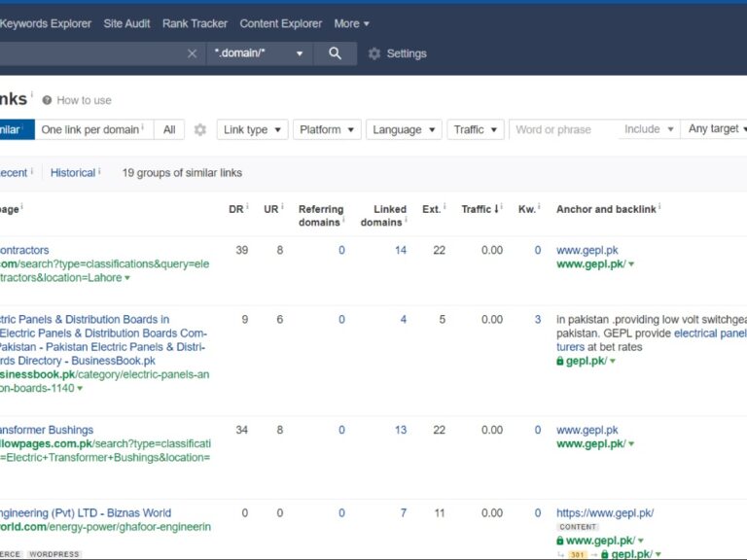Viewport: 747px width, 560px height.
Task: Sort by Linked domains column
Action: (383, 216)
